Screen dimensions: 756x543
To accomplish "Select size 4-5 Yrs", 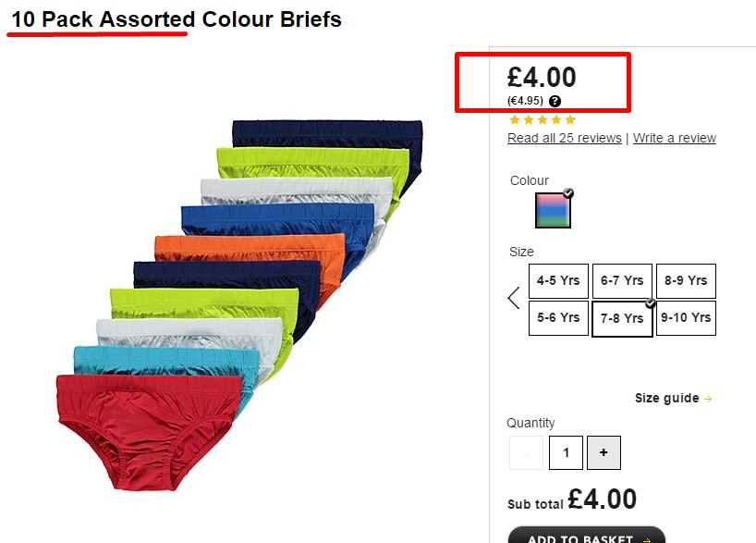I will pos(558,281).
